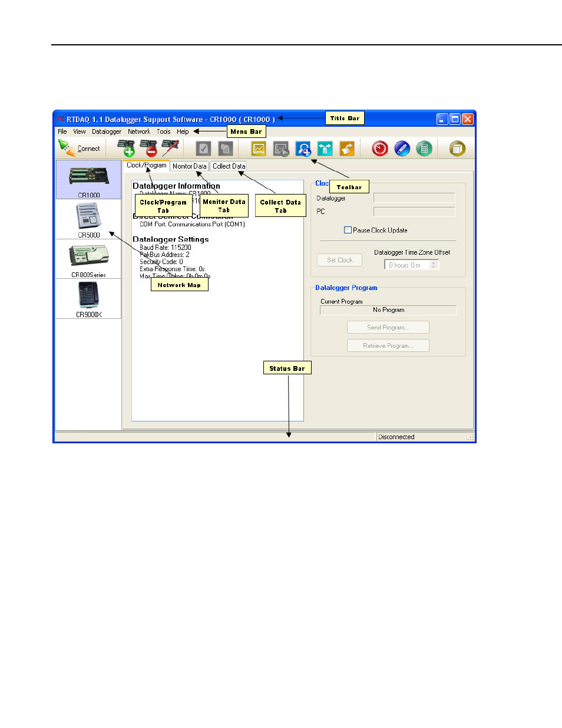Open the Tools menu
Viewport: 562px width, 728px height.
click(164, 131)
